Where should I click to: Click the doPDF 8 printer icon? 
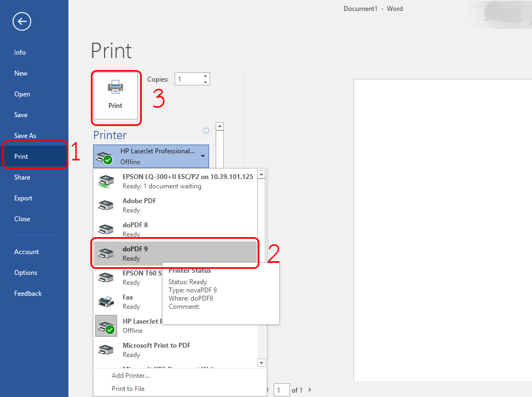point(106,229)
